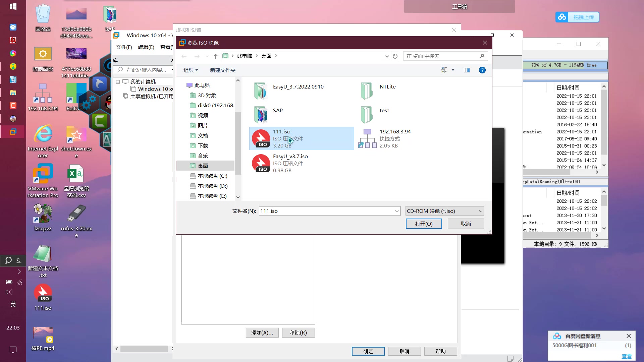
Task: Click the navigation pane scroll down arrow
Action: pyautogui.click(x=238, y=197)
